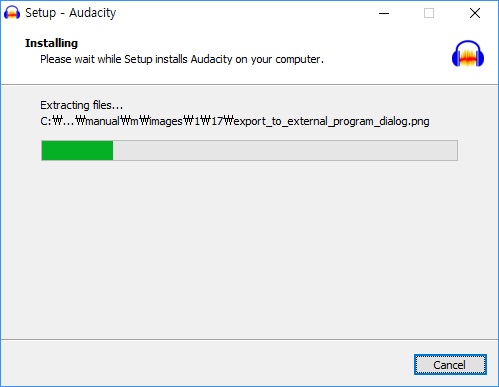The width and height of the screenshot is (499, 387).
Task: Minimize the Setup - Audacity window
Action: pyautogui.click(x=384, y=13)
